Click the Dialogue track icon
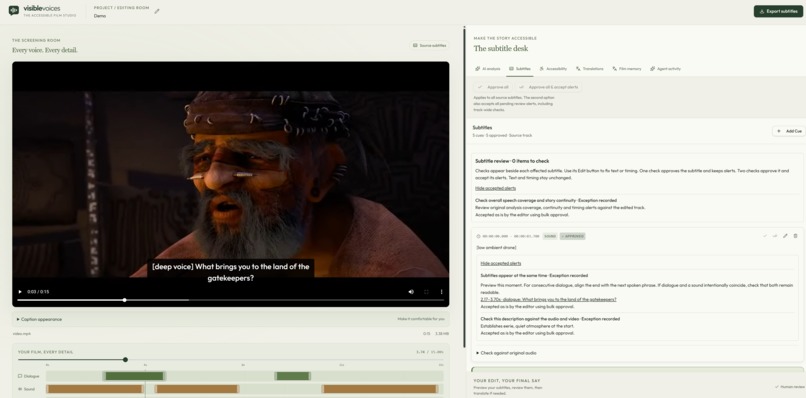The width and height of the screenshot is (806, 398). click(20, 376)
